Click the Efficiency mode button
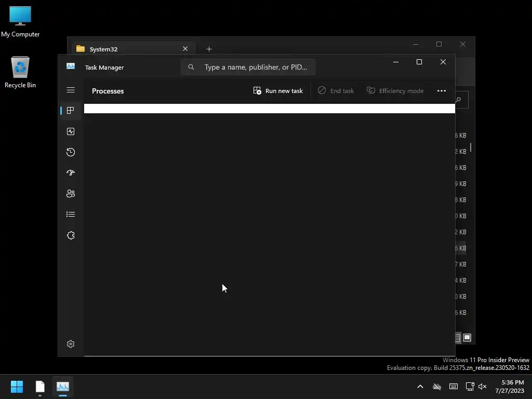532x399 pixels. 395,90
